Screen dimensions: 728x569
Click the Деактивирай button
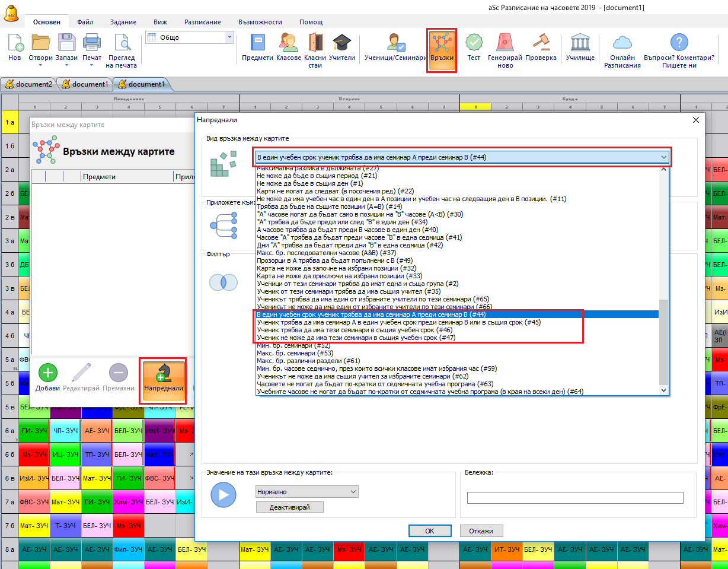(x=290, y=507)
